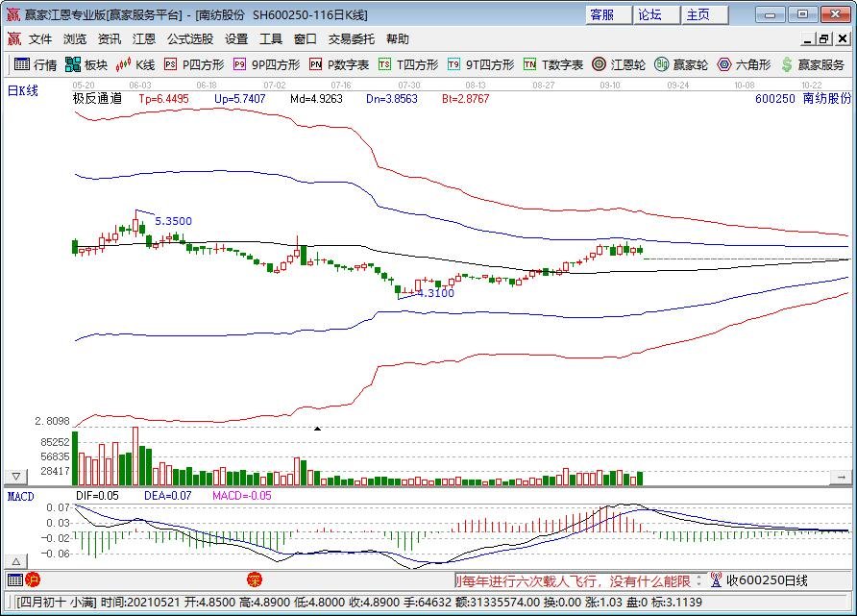
Task: Open the 工具 menu
Action: tap(271, 38)
